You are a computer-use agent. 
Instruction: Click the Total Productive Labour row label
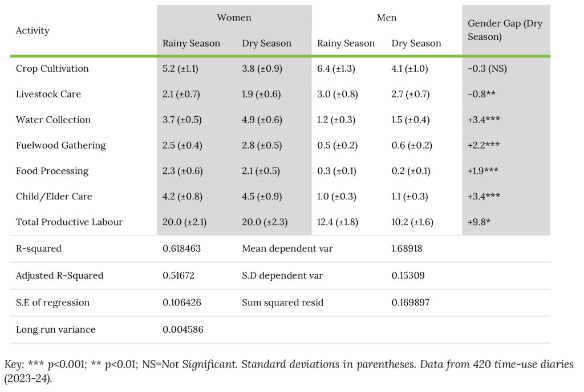click(x=69, y=222)
